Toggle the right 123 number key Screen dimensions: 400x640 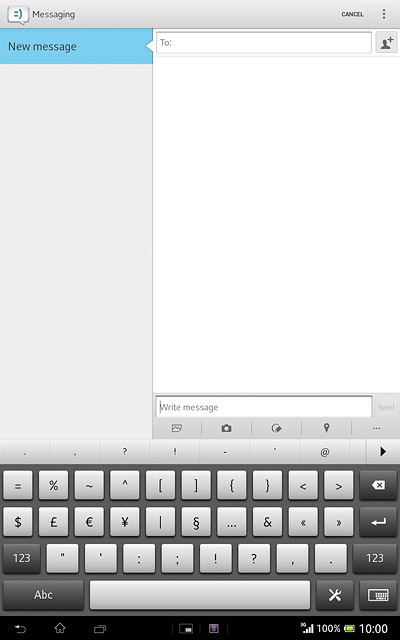coord(375,558)
